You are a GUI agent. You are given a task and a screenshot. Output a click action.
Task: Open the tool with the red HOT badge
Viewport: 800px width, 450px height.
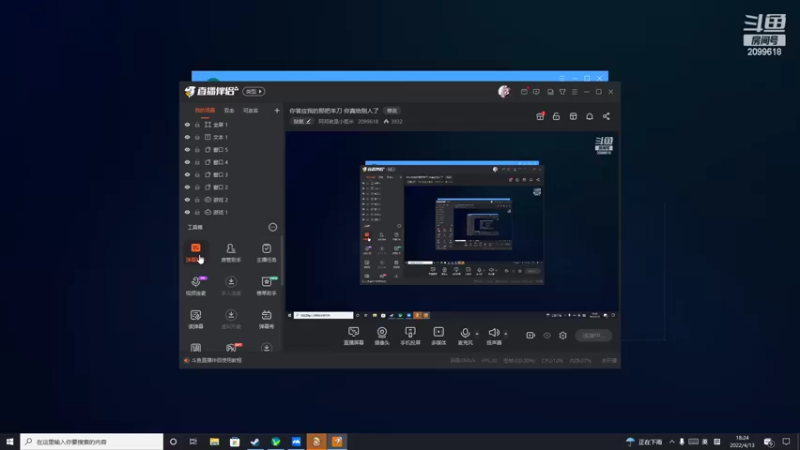[x=232, y=348]
